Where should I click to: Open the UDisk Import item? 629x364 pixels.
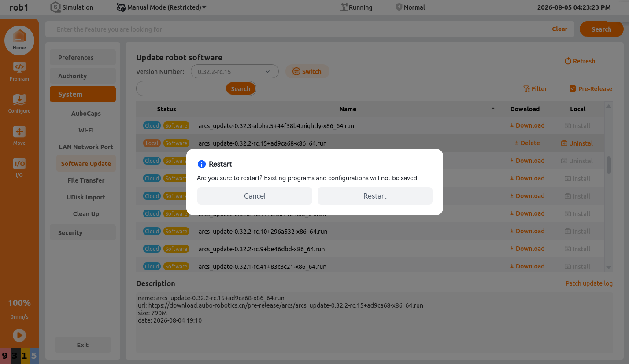[86, 197]
